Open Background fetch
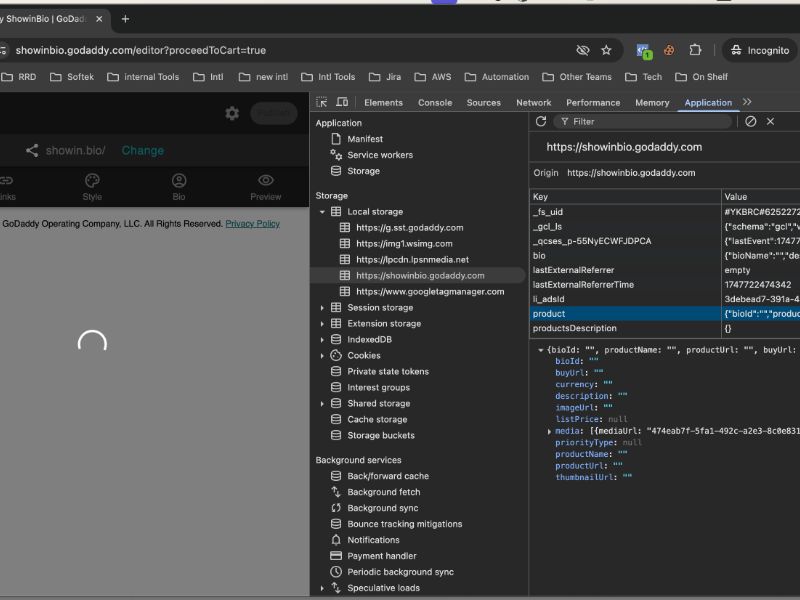 pyautogui.click(x=383, y=492)
